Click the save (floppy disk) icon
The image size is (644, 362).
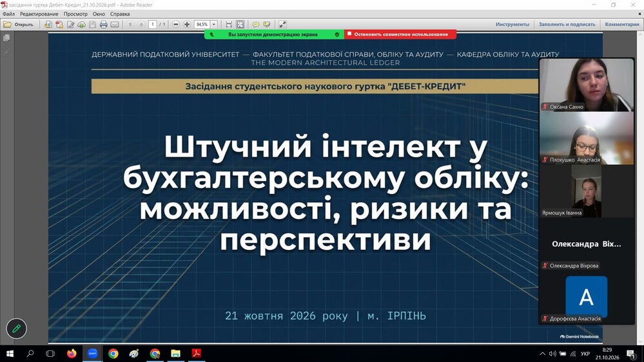[x=92, y=24]
